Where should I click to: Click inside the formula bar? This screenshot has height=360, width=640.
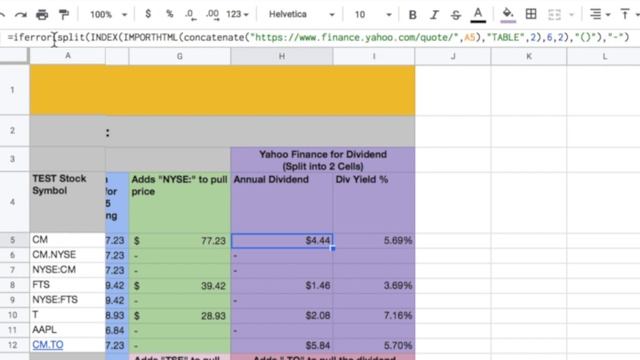(x=320, y=38)
